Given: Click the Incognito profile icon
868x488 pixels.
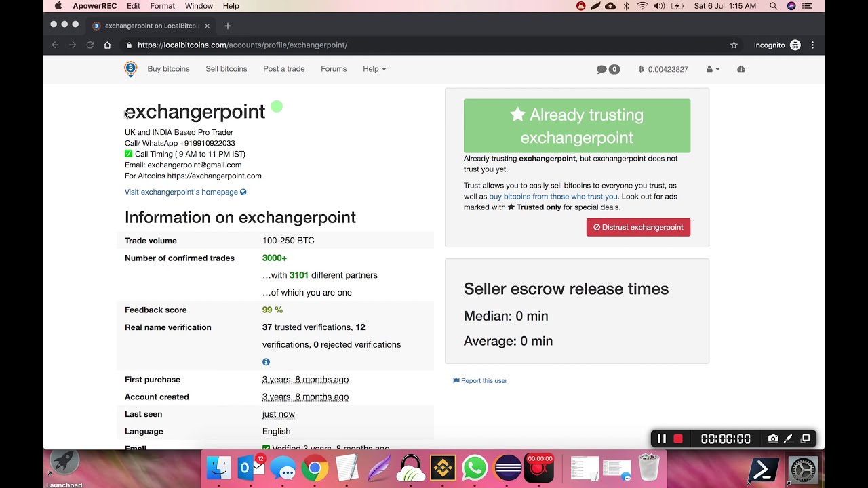Looking at the screenshot, I should click(795, 45).
